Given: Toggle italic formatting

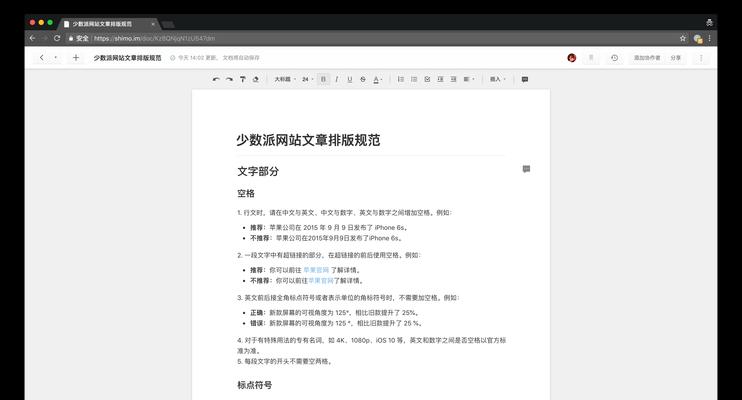Looking at the screenshot, I should click(x=336, y=80).
